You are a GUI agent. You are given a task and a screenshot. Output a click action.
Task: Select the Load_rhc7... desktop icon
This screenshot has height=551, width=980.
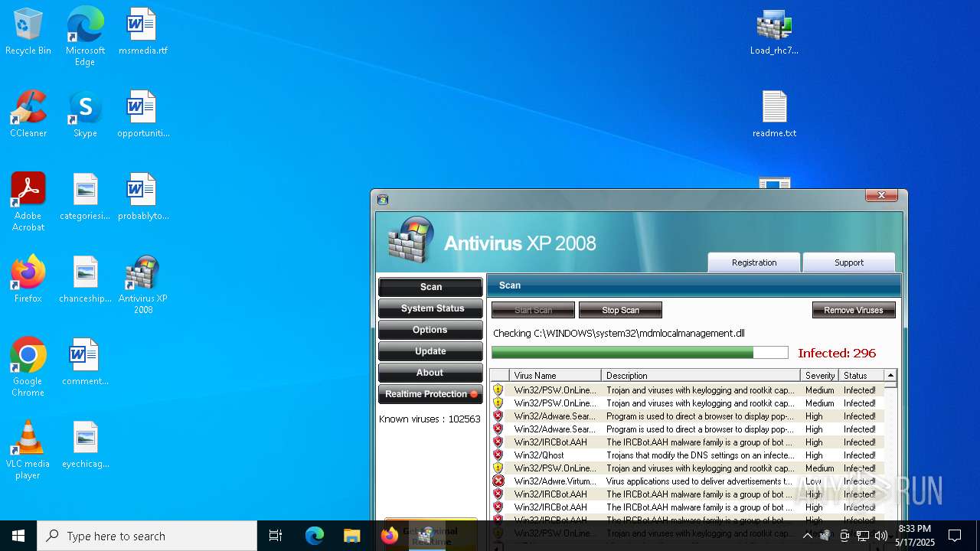pos(774,32)
